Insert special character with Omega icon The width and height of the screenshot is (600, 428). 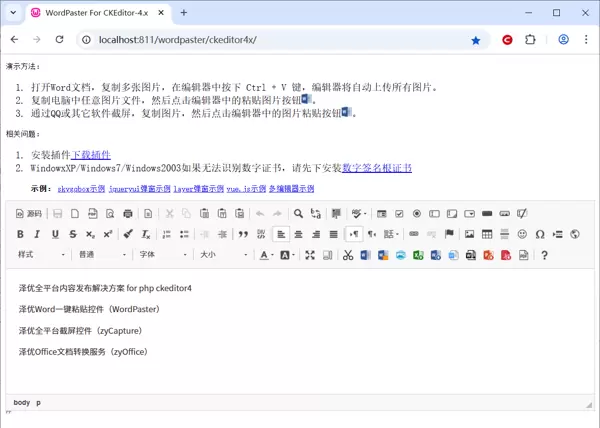click(x=540, y=234)
